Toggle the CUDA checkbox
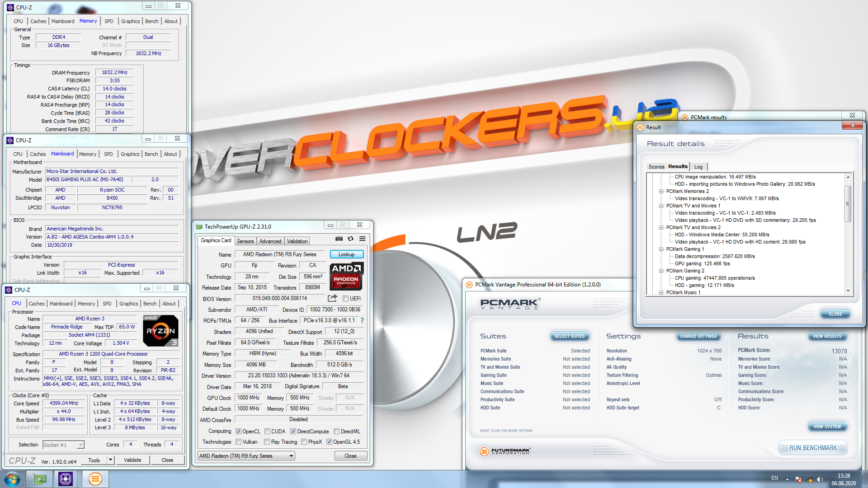Image resolution: width=868 pixels, height=488 pixels. pos(267,432)
